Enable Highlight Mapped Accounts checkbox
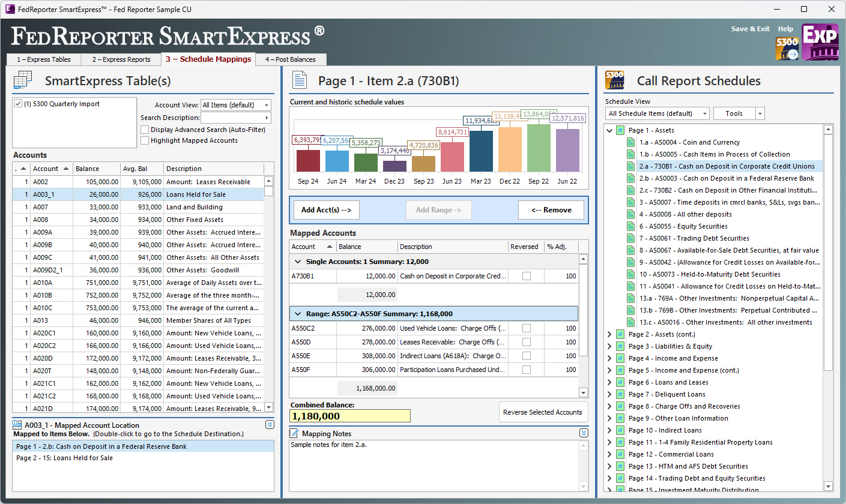Screen dimensions: 846x504 (145, 140)
